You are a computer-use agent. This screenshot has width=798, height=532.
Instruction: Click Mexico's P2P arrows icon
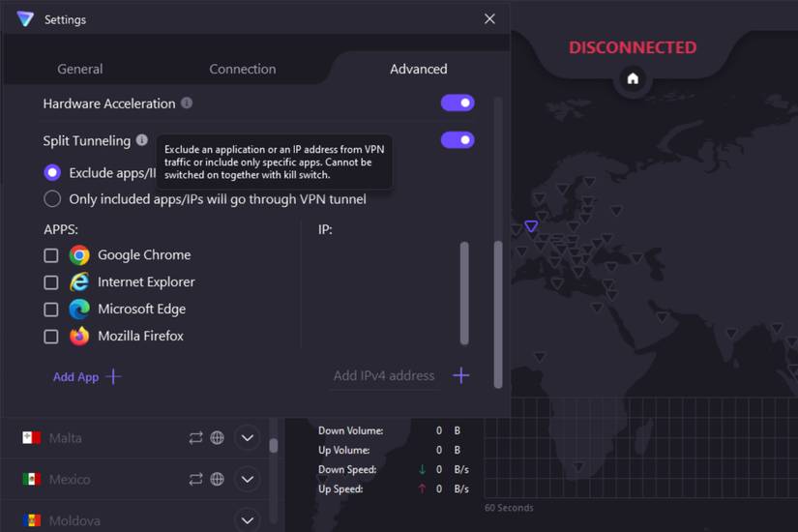pyautogui.click(x=195, y=479)
